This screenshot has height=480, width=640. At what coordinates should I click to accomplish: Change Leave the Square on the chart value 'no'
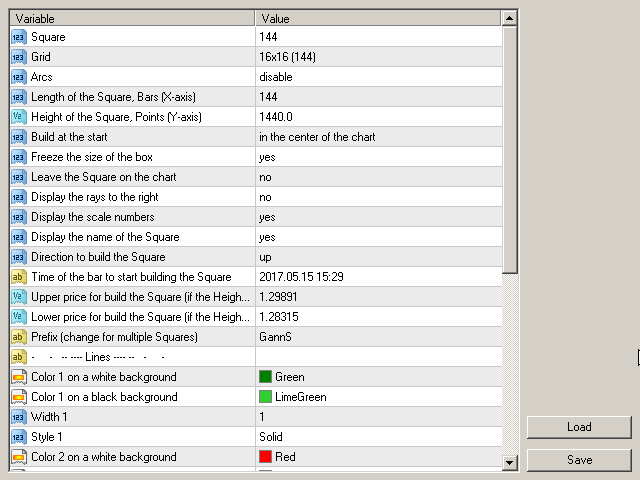click(x=379, y=177)
